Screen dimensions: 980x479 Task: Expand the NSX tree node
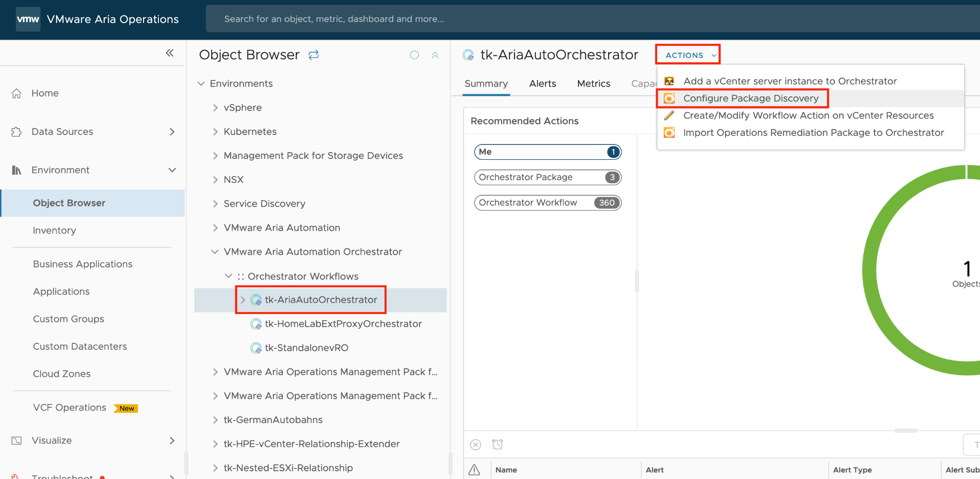215,179
